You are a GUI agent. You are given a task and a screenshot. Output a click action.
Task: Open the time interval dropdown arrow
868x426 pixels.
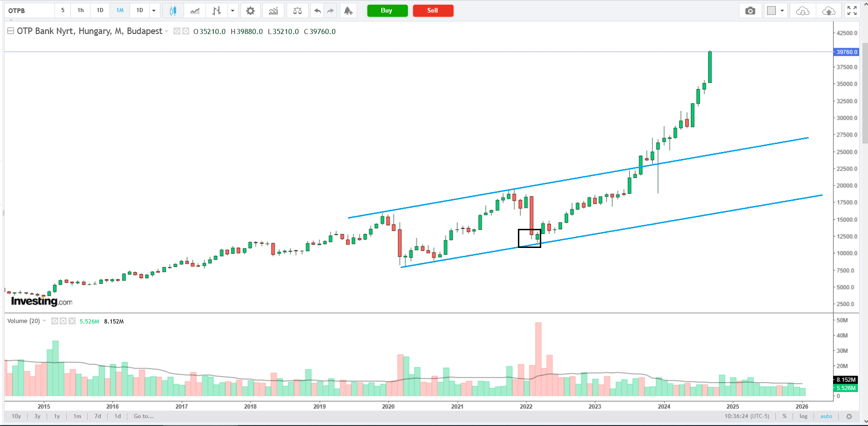tap(154, 11)
